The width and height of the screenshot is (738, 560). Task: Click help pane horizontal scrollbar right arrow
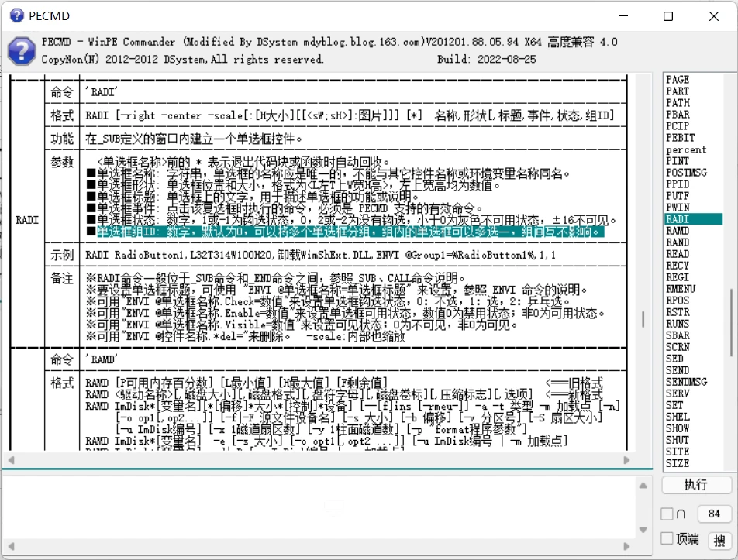(626, 460)
